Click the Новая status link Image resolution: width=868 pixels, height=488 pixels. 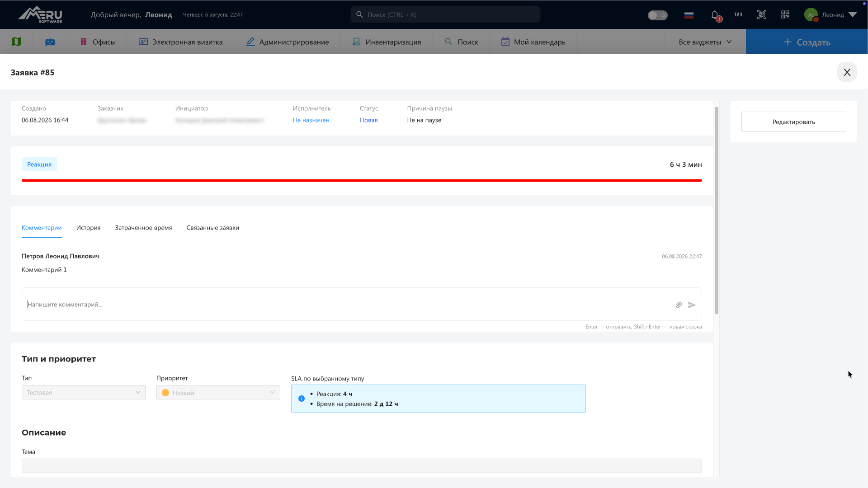(369, 120)
